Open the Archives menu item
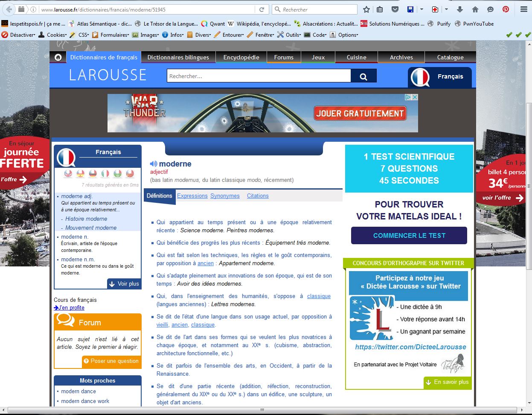This screenshot has width=532, height=415. (401, 57)
